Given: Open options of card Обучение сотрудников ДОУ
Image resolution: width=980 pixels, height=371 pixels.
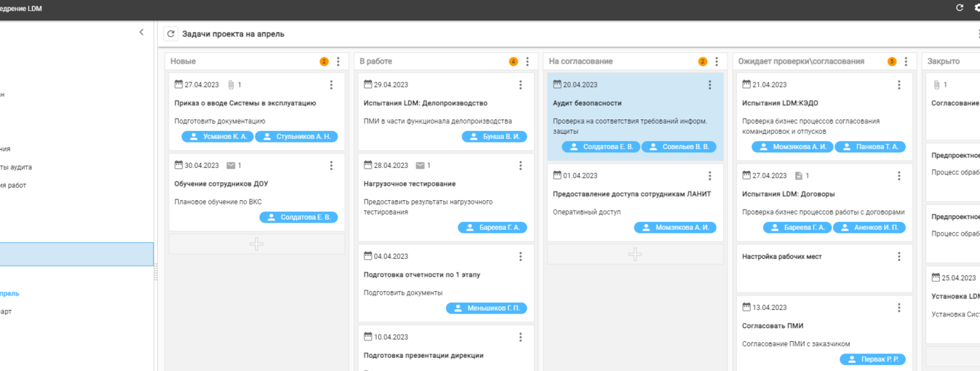Looking at the screenshot, I should pyautogui.click(x=331, y=166).
